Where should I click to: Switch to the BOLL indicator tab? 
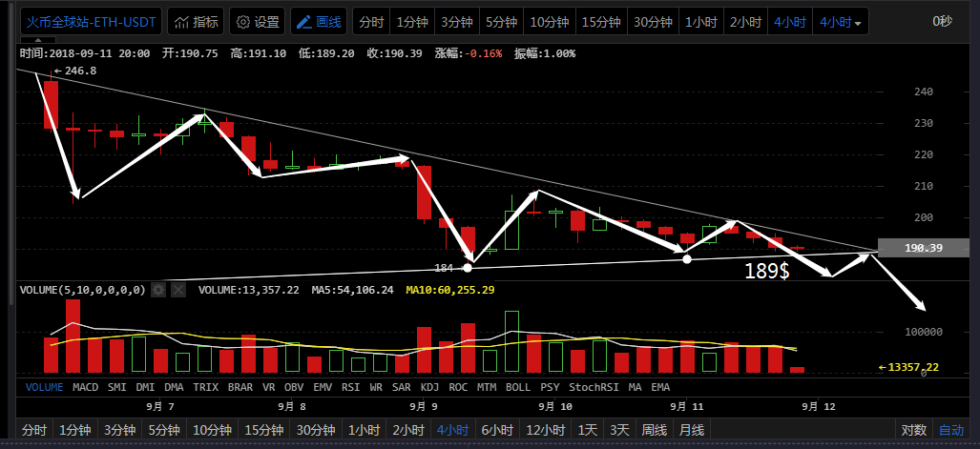(518, 387)
